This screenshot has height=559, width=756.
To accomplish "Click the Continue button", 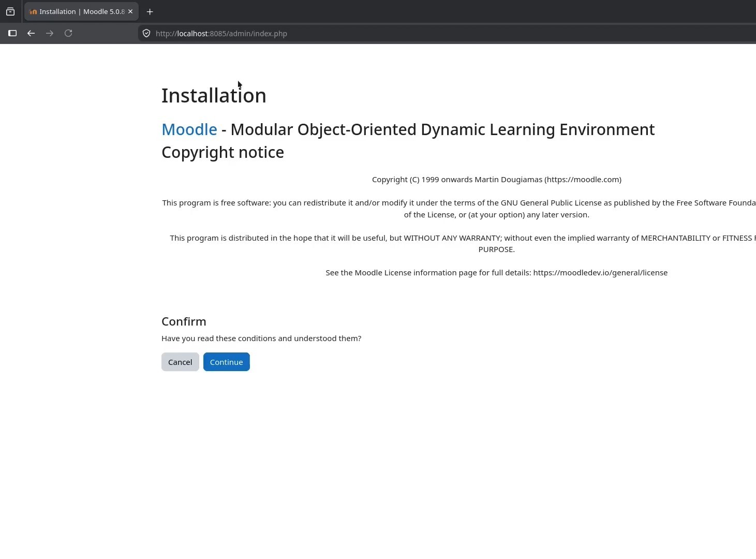I will [x=226, y=362].
